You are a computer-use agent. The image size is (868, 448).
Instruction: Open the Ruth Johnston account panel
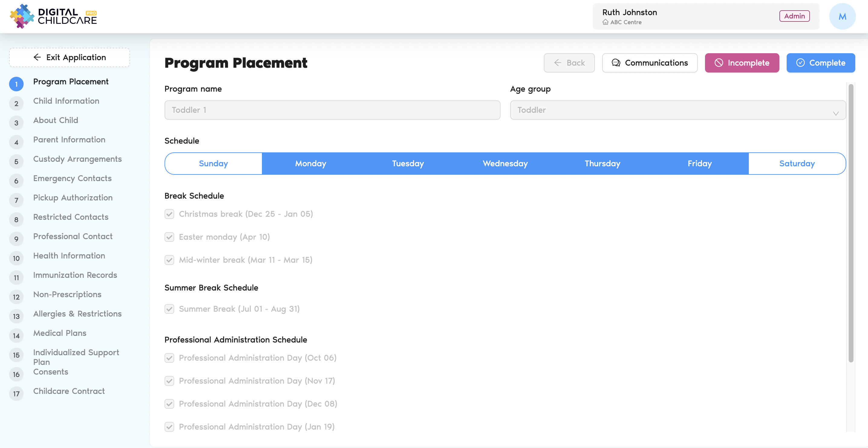point(687,17)
